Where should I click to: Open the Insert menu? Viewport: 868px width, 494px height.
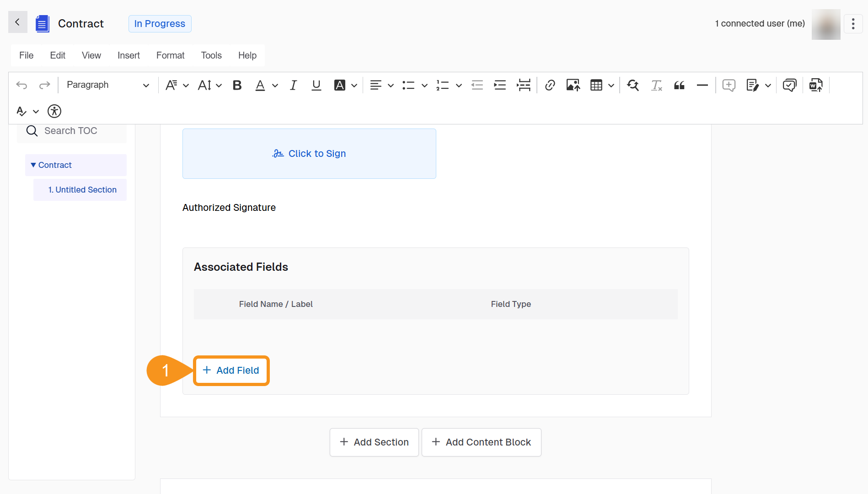point(129,55)
